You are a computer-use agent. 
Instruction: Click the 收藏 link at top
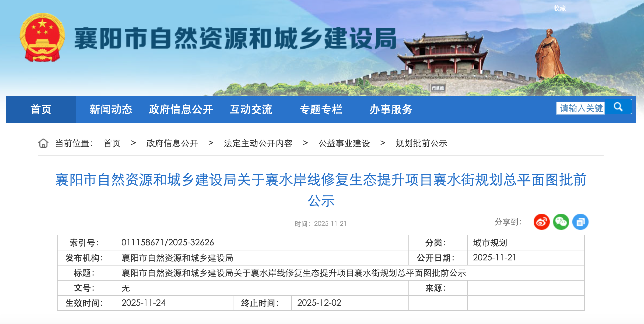(560, 8)
